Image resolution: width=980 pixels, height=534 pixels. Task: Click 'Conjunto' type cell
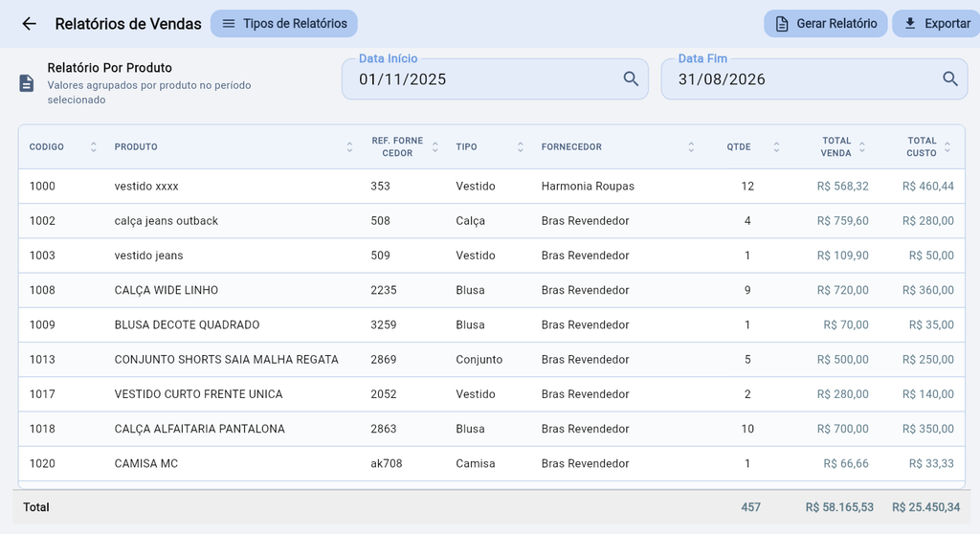coord(479,360)
